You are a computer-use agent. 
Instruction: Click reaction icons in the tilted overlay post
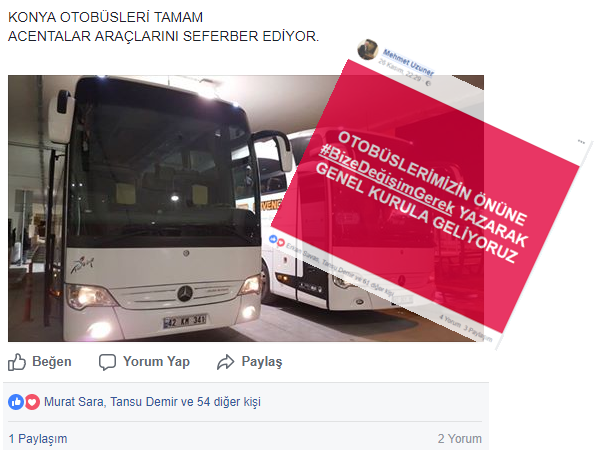277,240
